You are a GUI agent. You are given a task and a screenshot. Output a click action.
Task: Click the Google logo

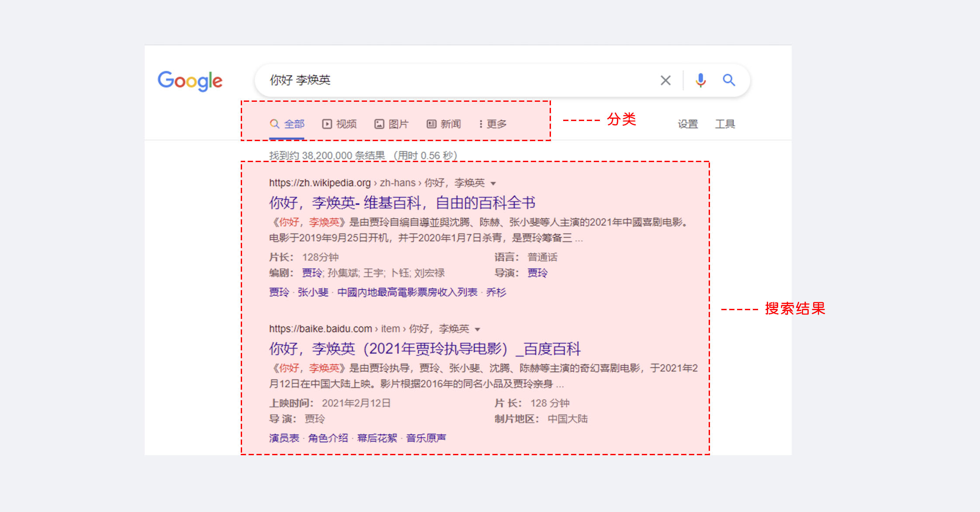[x=190, y=81]
